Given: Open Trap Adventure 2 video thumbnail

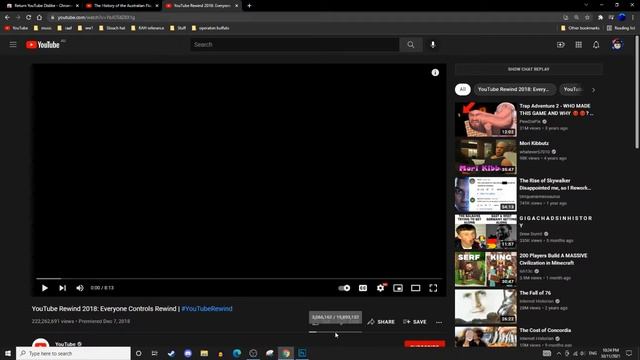Looking at the screenshot, I should coord(486,119).
